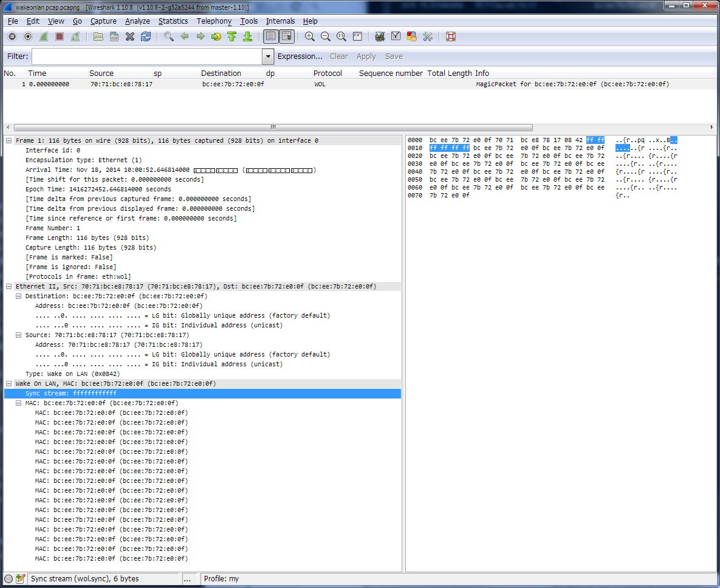
Task: Zoom in on packet text
Action: click(310, 36)
